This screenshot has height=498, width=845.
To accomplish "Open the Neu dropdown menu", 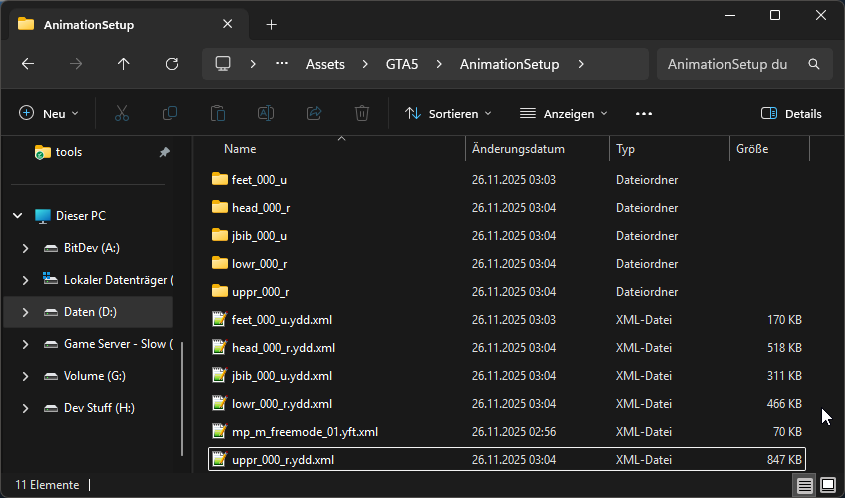I will [49, 114].
